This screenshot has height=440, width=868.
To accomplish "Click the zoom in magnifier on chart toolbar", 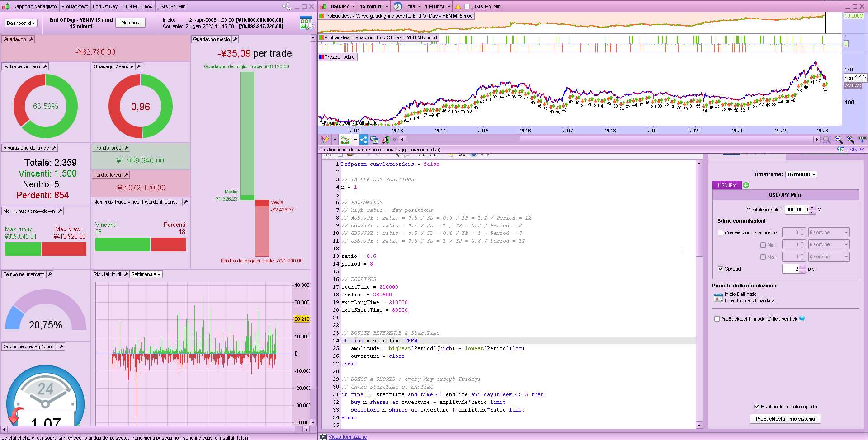I will tap(850, 140).
